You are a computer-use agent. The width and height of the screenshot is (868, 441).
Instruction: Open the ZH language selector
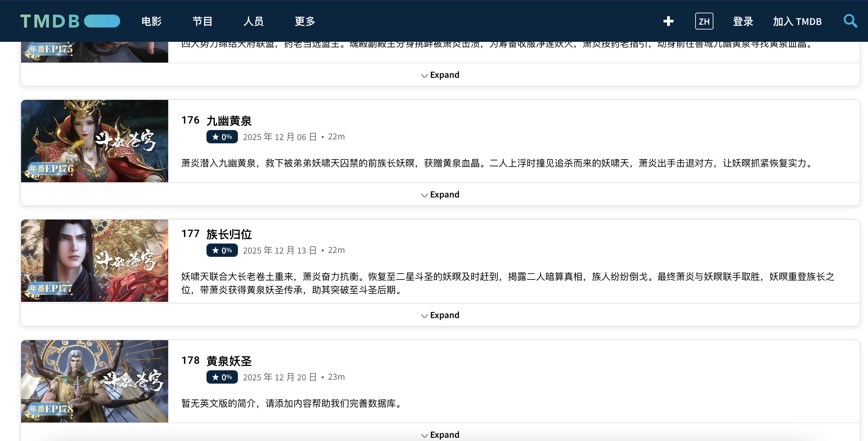coord(704,21)
